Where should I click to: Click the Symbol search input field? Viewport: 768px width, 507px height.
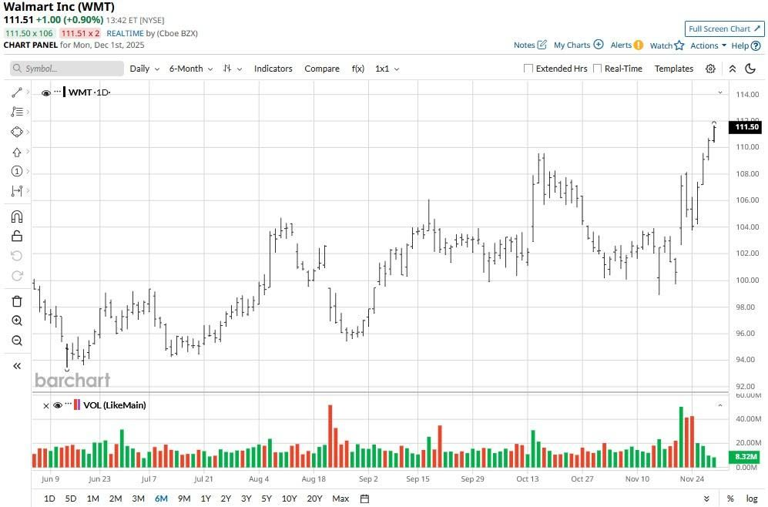tap(65, 69)
